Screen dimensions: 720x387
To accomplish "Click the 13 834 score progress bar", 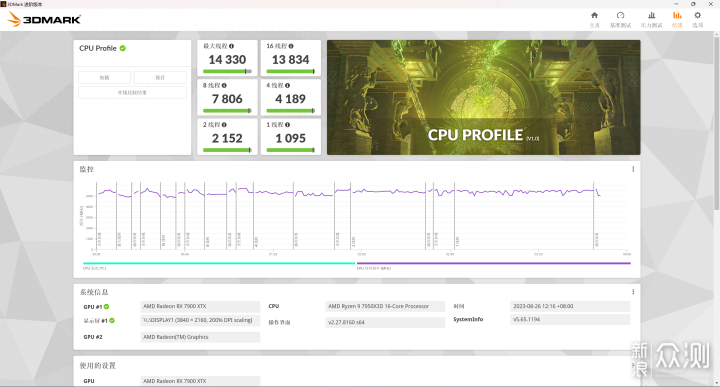I will click(x=291, y=71).
